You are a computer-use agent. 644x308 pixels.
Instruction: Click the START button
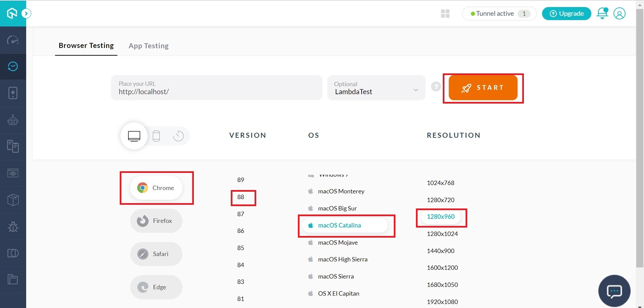coord(483,87)
